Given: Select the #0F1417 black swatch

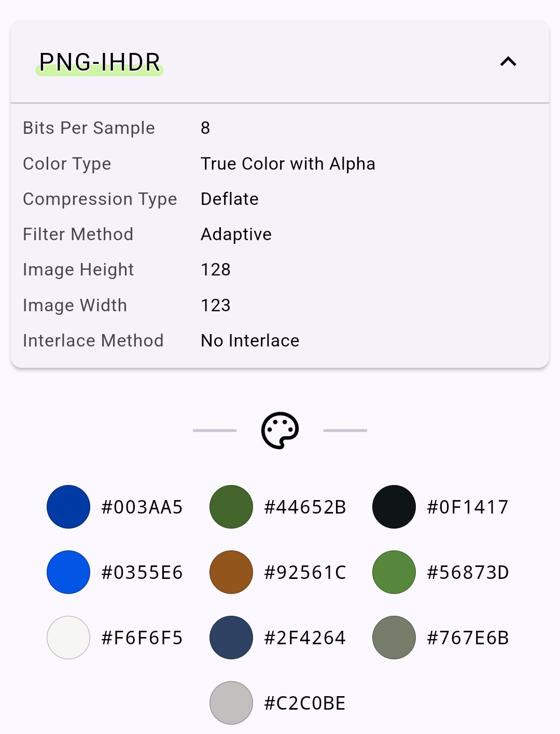Looking at the screenshot, I should 394,507.
